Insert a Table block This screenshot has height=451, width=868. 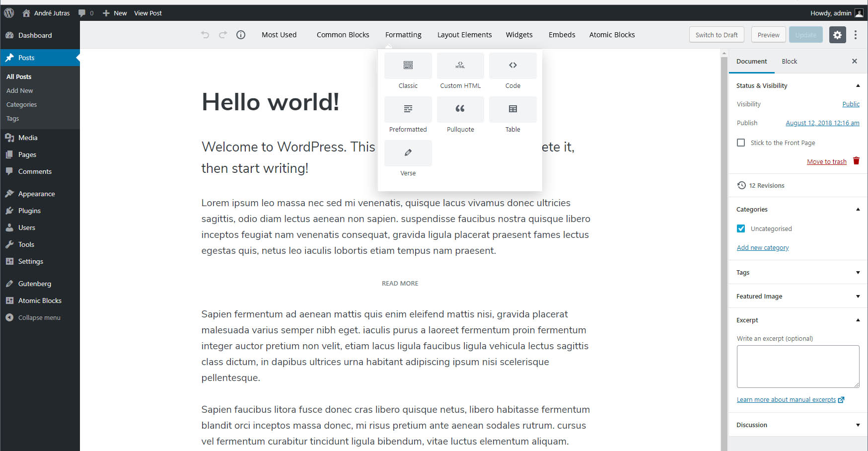tap(513, 116)
